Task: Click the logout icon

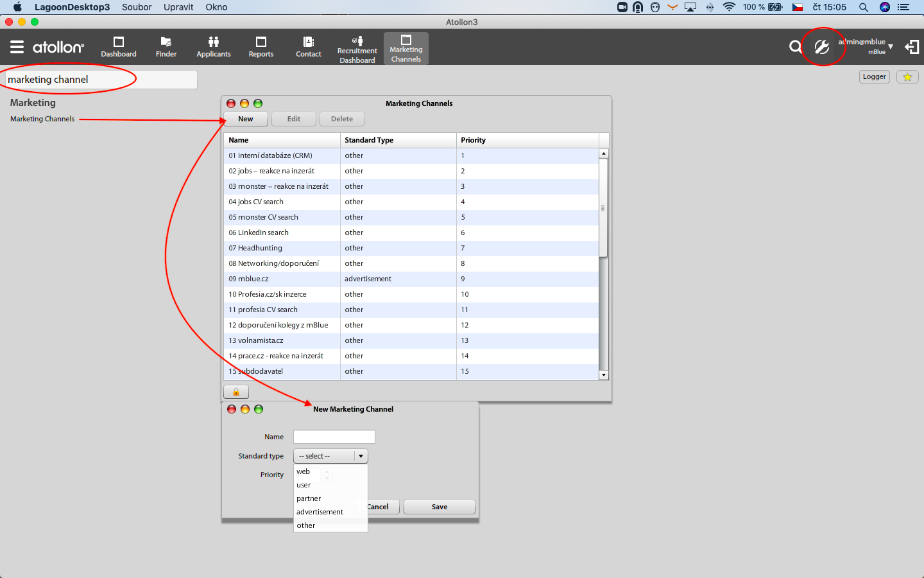Action: (912, 47)
